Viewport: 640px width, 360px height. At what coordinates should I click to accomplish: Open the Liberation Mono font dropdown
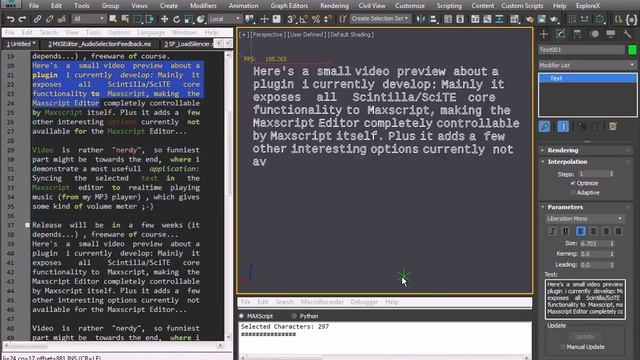[x=584, y=219]
